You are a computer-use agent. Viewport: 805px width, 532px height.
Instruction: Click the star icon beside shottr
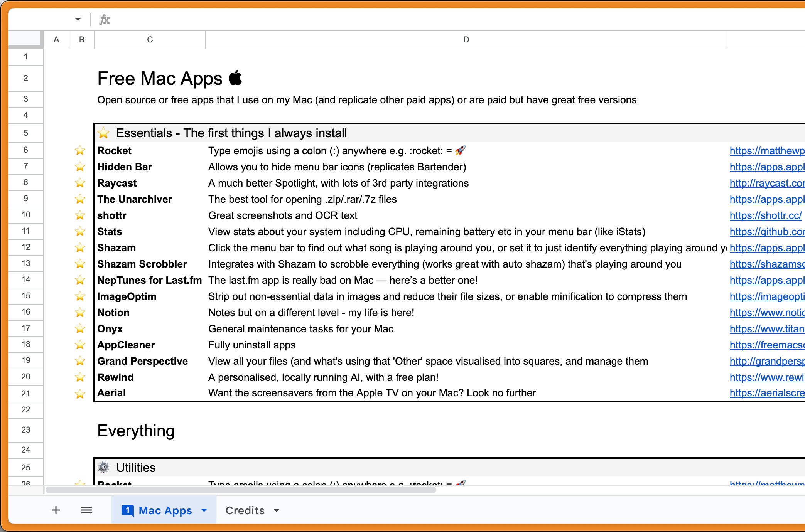(x=80, y=215)
